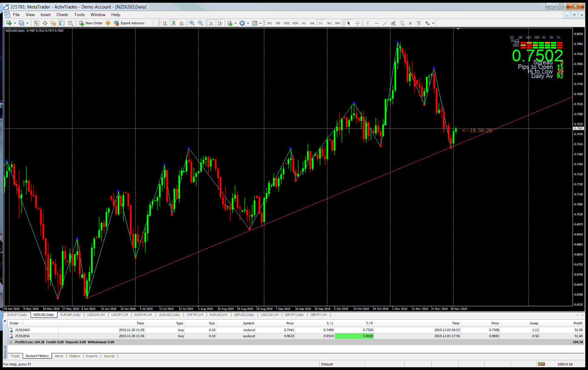Expand the chart templates dropdown

click(x=260, y=23)
